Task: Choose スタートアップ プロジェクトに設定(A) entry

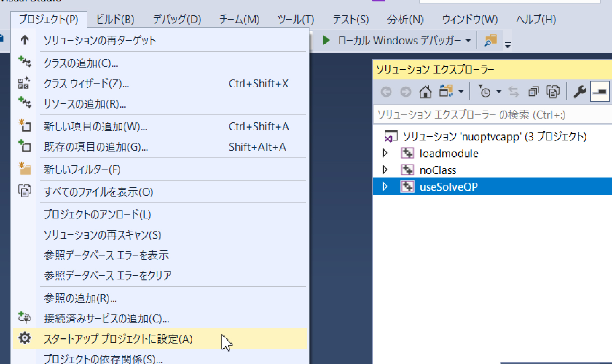Action: pyautogui.click(x=160, y=338)
